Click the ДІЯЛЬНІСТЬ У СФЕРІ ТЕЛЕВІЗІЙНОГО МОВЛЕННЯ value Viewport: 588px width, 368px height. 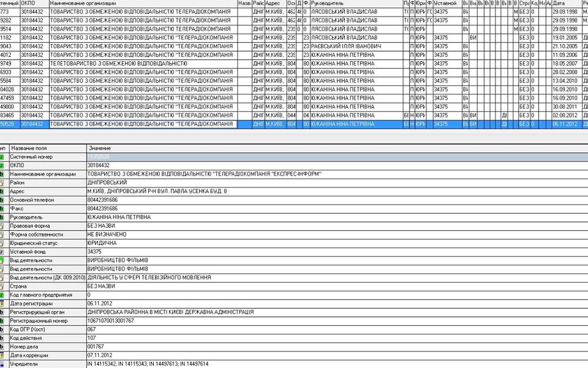pyautogui.click(x=149, y=277)
